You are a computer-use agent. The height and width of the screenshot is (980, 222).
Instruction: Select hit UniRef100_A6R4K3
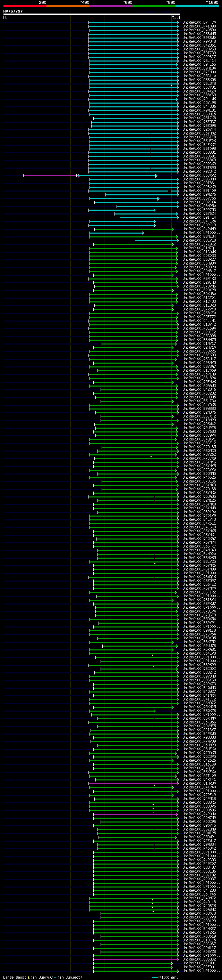tap(199, 278)
